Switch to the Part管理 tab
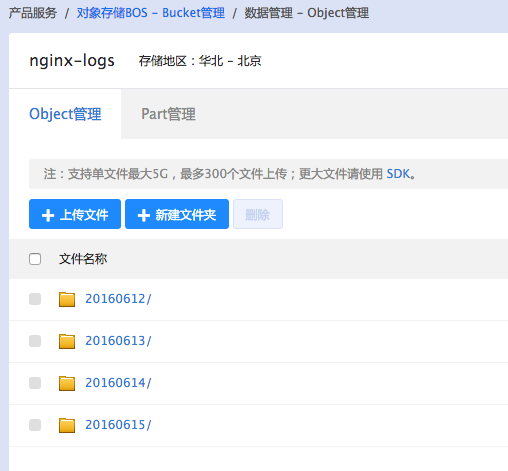508x471 pixels. (x=168, y=114)
